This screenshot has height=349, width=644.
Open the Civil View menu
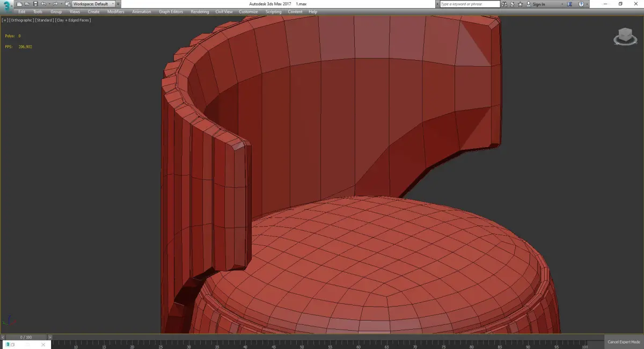(x=224, y=12)
